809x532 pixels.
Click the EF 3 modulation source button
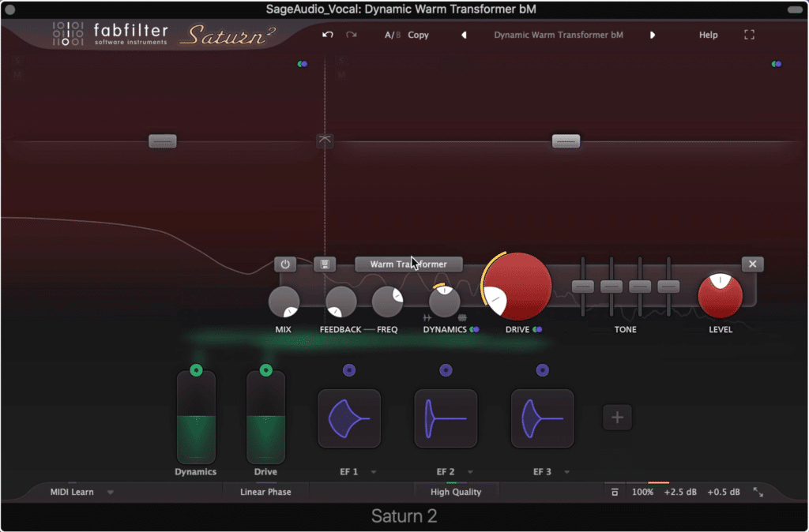coord(542,370)
